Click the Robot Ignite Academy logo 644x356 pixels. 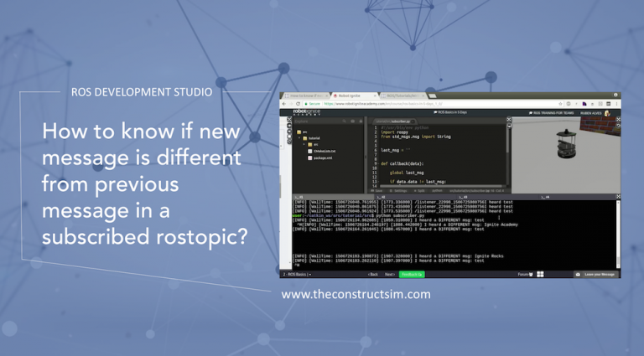[x=306, y=112]
